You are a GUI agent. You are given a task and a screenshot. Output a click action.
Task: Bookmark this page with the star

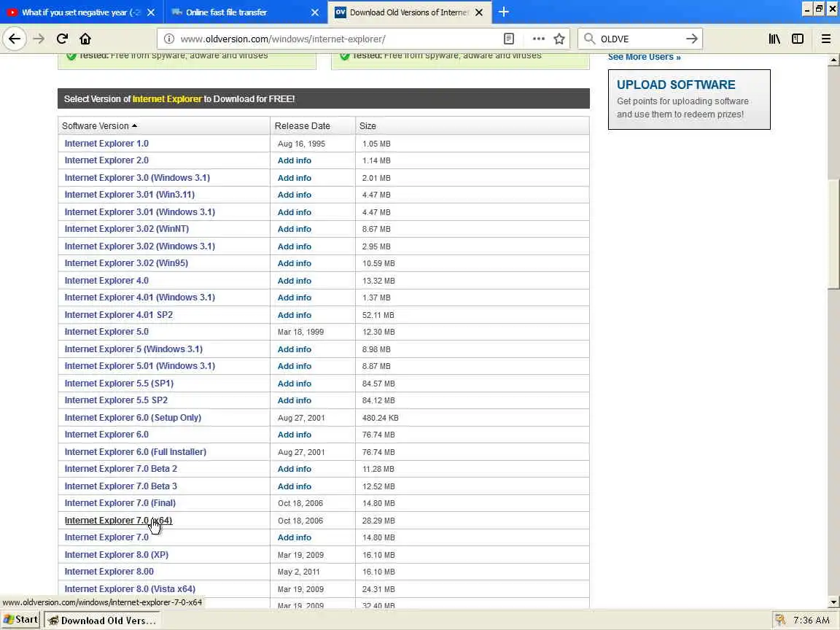(x=559, y=39)
